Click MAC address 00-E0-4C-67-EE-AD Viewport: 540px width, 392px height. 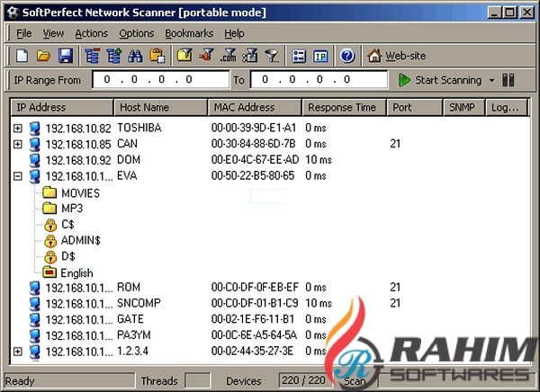[255, 160]
